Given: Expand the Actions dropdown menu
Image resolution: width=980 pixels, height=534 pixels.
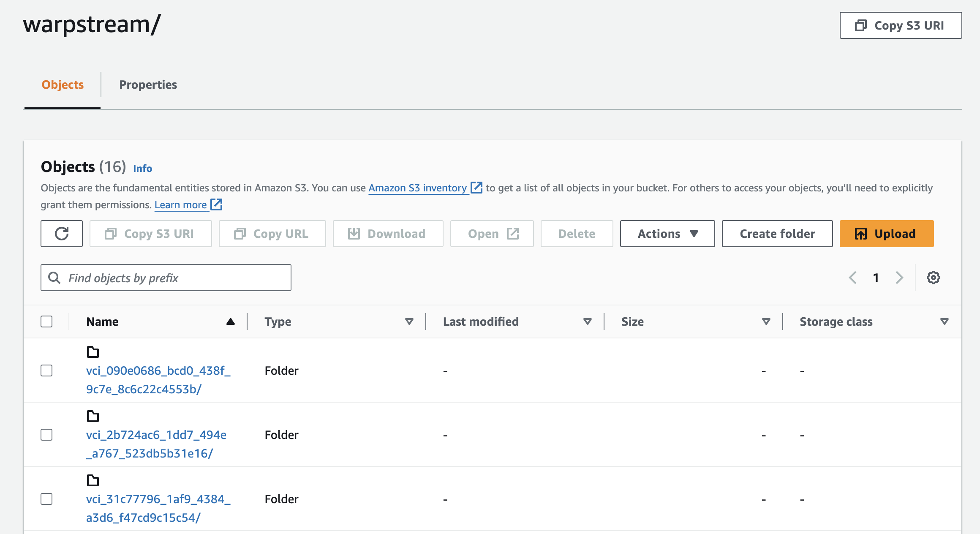Looking at the screenshot, I should point(667,234).
